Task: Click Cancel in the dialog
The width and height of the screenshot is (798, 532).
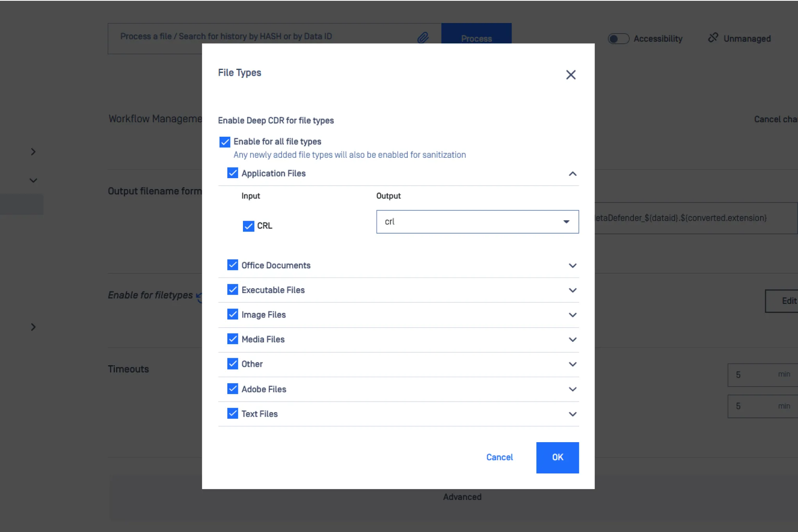Action: [x=499, y=457]
